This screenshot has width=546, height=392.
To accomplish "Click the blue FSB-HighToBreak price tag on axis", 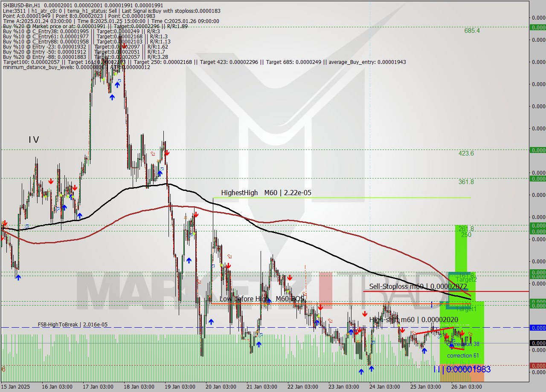I will (537, 328).
